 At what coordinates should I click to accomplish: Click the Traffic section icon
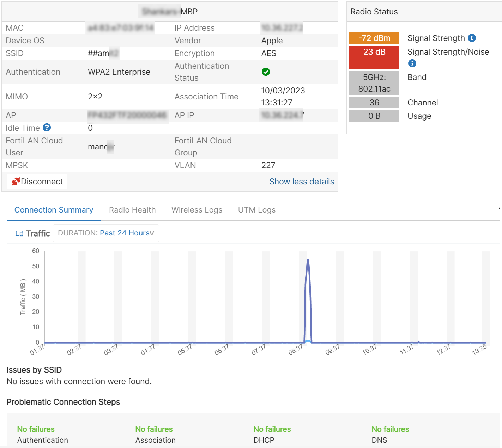[x=19, y=233]
